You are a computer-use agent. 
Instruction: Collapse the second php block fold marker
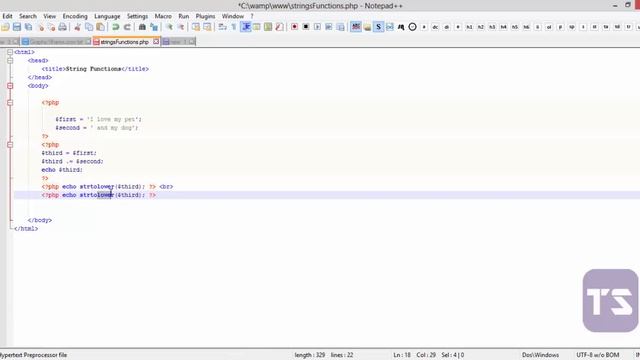tap(10, 144)
